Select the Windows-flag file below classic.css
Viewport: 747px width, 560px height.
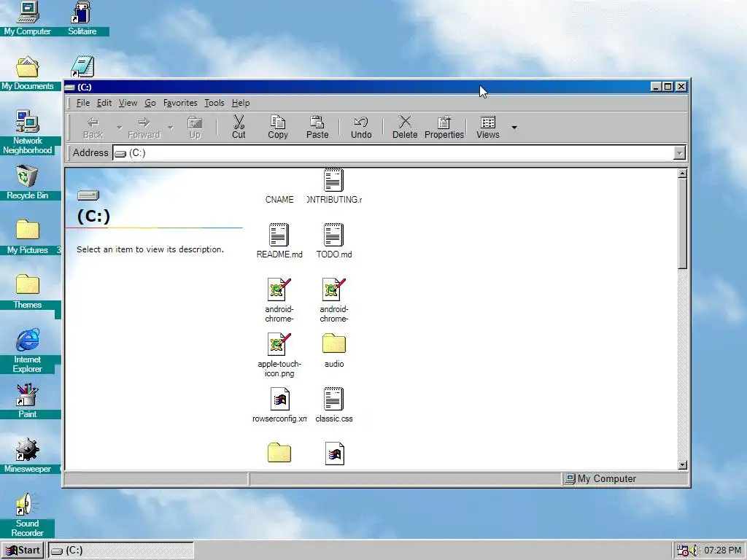tap(334, 454)
